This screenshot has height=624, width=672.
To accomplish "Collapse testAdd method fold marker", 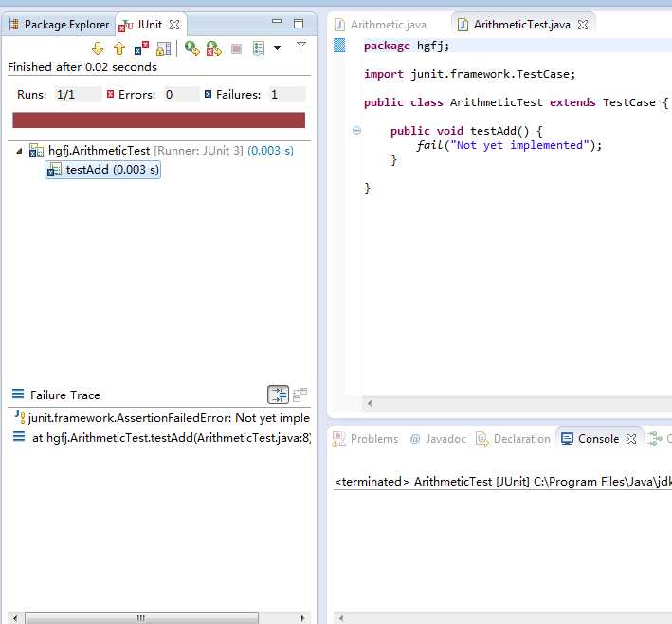I will pos(356,130).
